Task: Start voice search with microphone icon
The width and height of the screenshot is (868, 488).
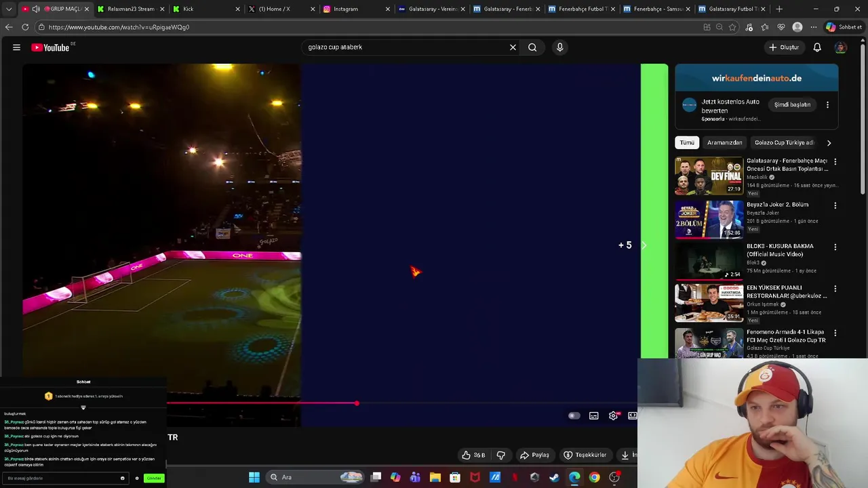Action: pyautogui.click(x=559, y=47)
